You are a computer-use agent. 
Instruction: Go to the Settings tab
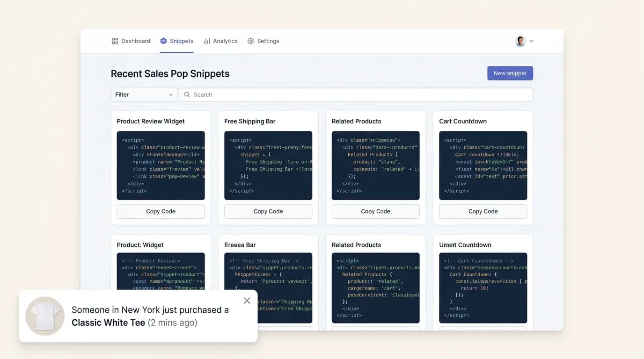pyautogui.click(x=263, y=41)
